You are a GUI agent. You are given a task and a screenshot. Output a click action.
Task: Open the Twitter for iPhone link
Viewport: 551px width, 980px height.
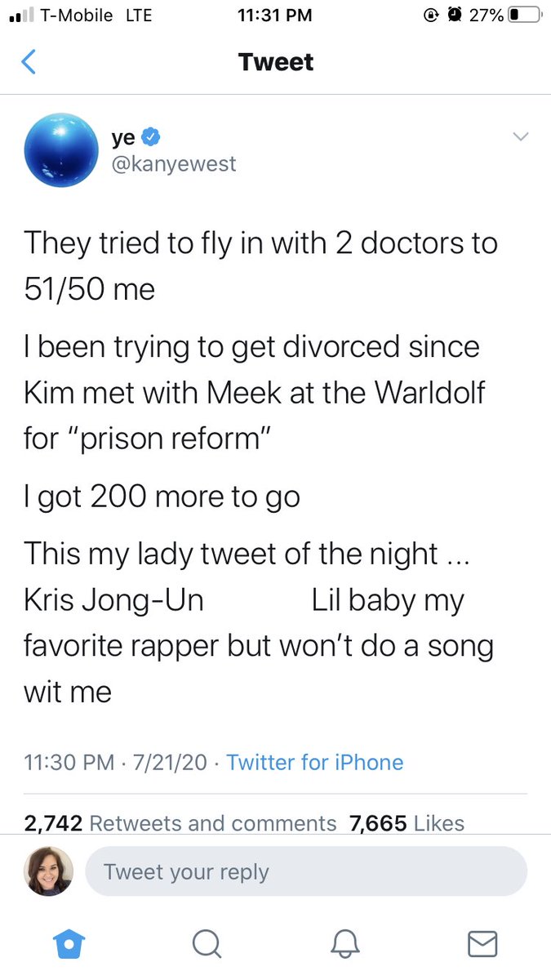coord(315,763)
